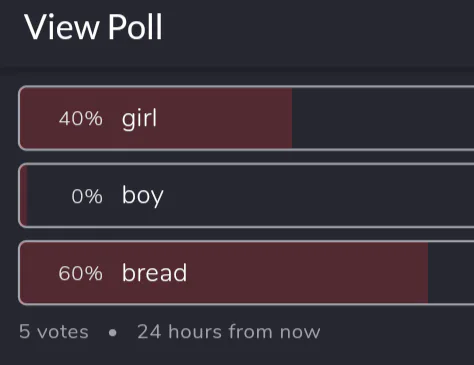Click the end of bread's red progress fill
This screenshot has width=474, height=365.
click(426, 273)
